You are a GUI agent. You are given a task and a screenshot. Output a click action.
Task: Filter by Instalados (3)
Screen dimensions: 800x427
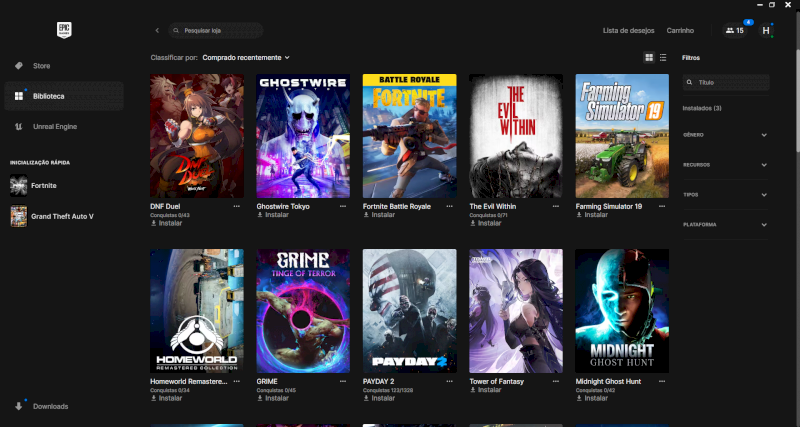tap(702, 108)
